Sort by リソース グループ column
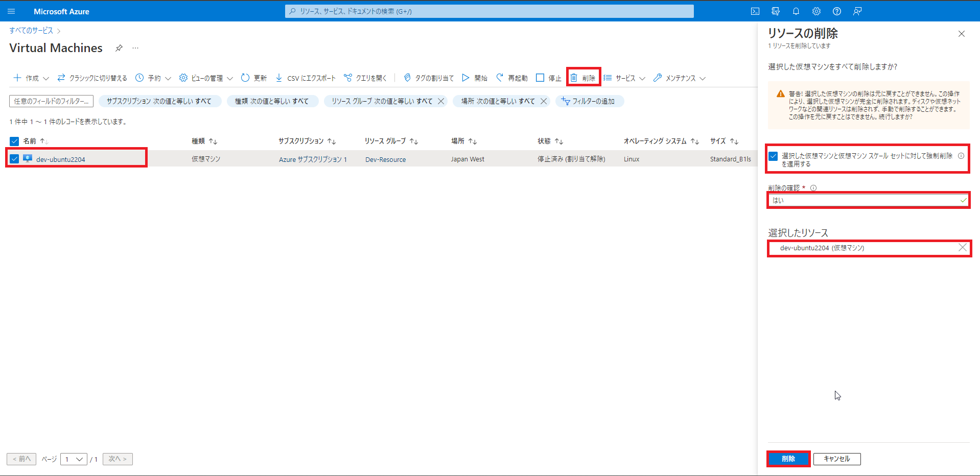Viewport: 980px width, 476px height. coord(391,141)
